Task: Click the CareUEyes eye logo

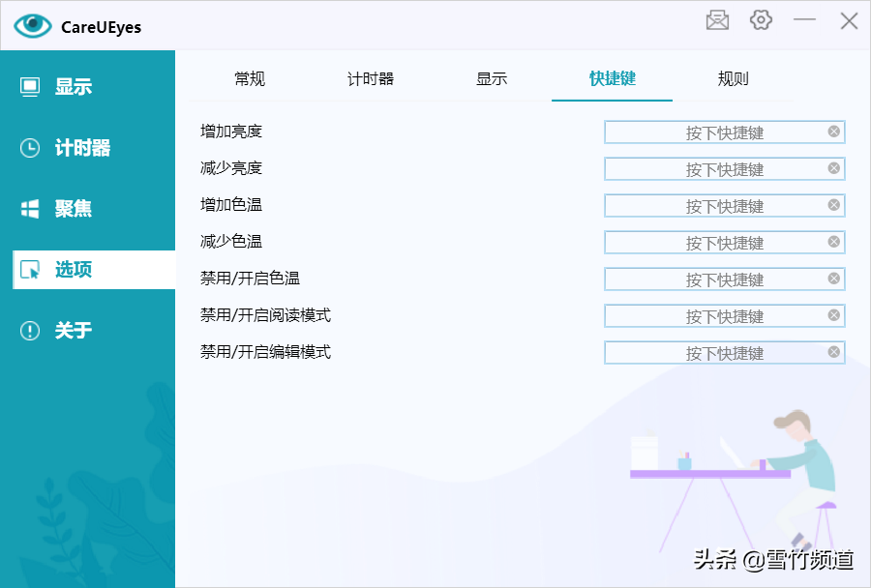Action: (x=33, y=26)
